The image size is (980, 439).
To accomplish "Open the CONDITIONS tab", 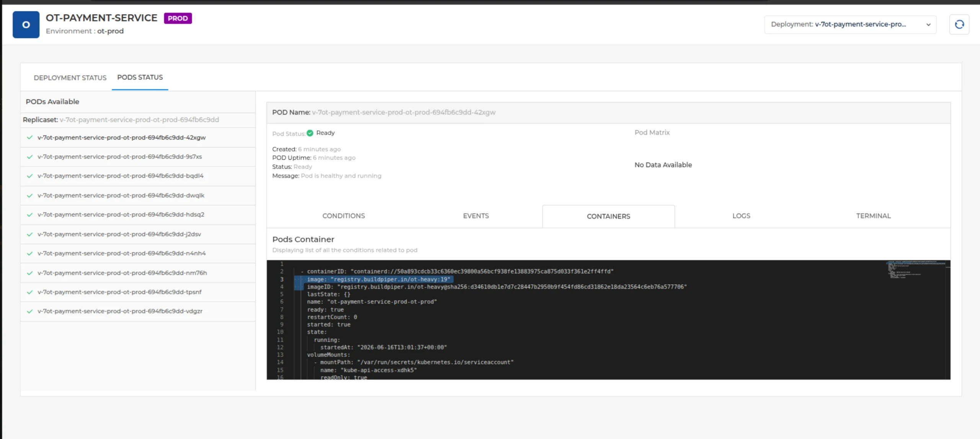I will pyautogui.click(x=343, y=216).
